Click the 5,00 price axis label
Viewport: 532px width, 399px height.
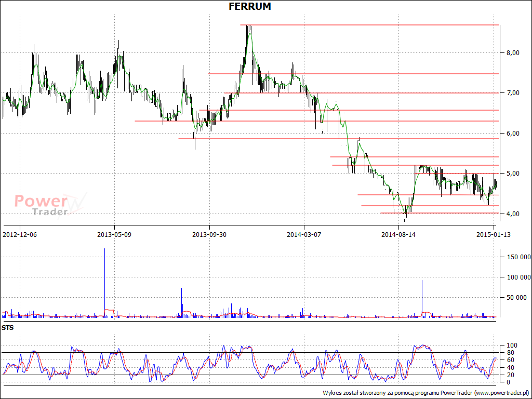pos(512,174)
